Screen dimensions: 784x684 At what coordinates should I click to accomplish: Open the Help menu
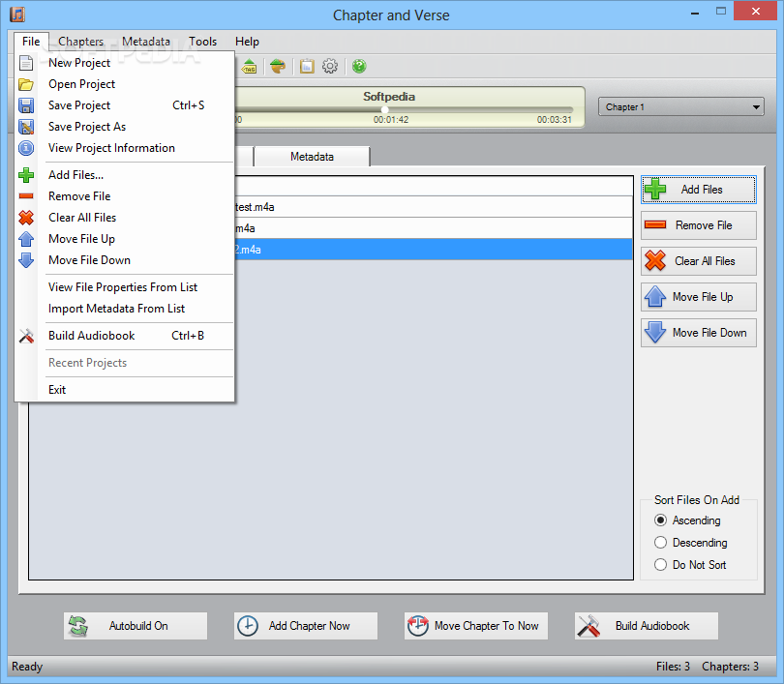pos(247,42)
